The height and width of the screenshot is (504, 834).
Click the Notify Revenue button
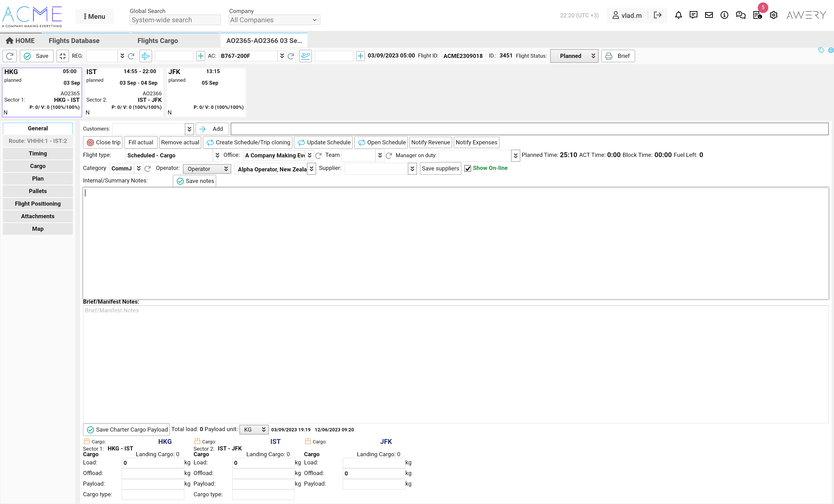click(x=430, y=142)
